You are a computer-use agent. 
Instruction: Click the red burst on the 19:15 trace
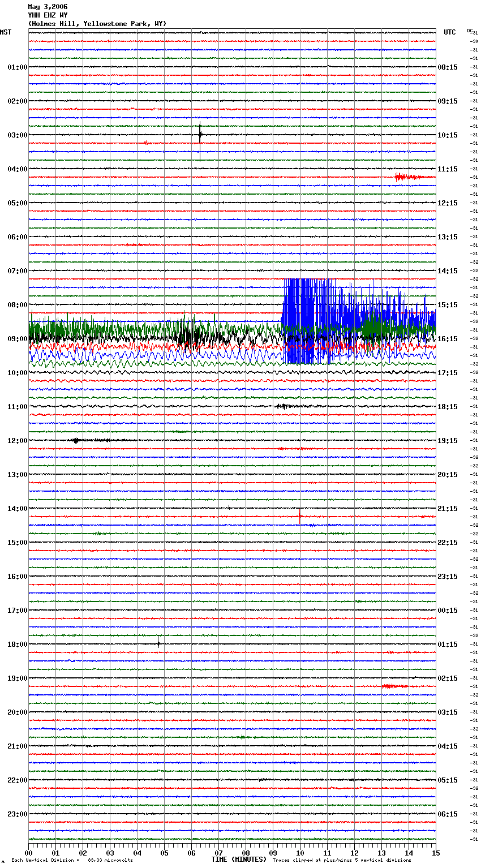click(395, 686)
